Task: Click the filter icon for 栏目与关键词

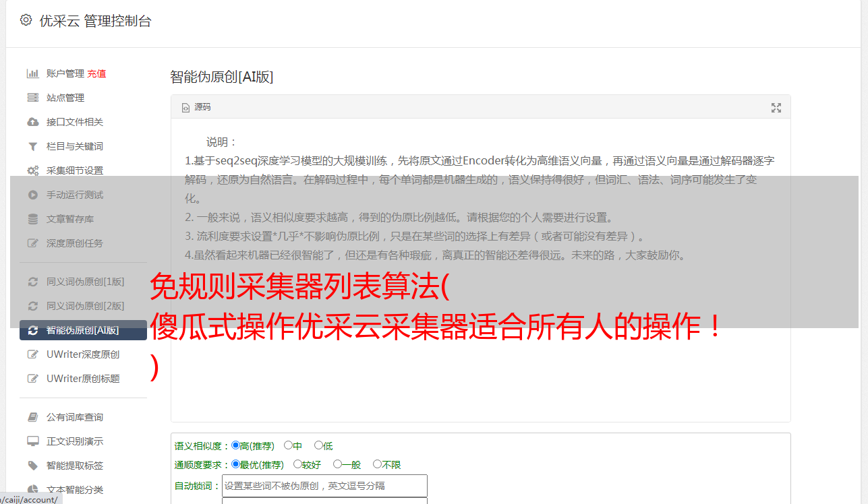Action: 32,146
